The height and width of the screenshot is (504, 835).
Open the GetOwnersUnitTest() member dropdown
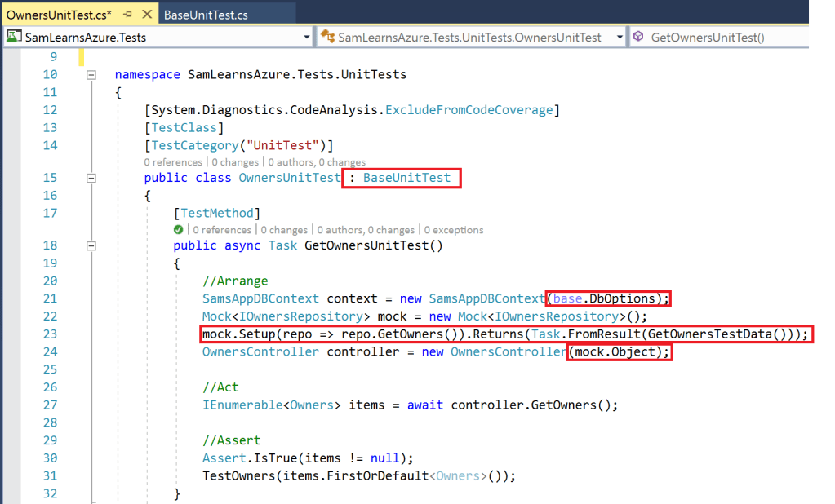(718, 37)
